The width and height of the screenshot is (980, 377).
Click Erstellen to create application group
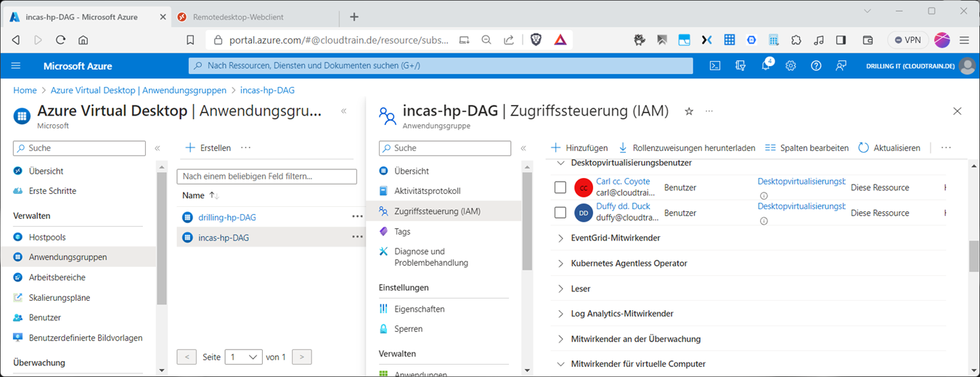pos(208,147)
